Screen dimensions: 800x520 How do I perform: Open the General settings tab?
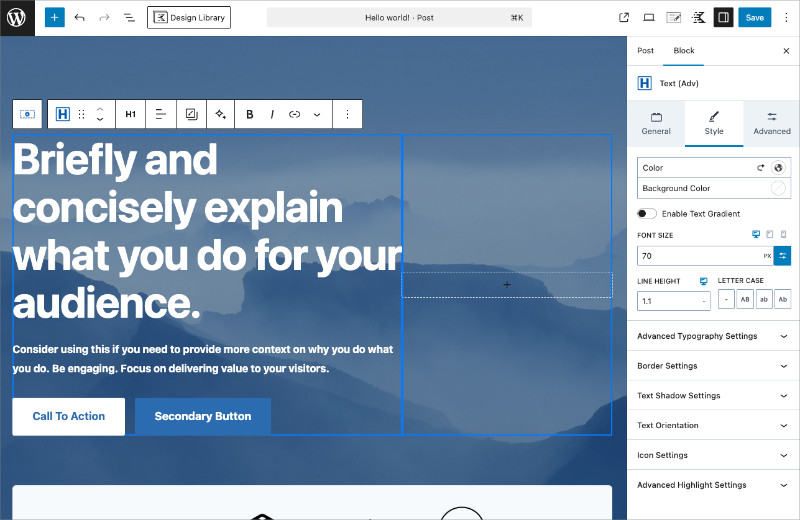656,123
